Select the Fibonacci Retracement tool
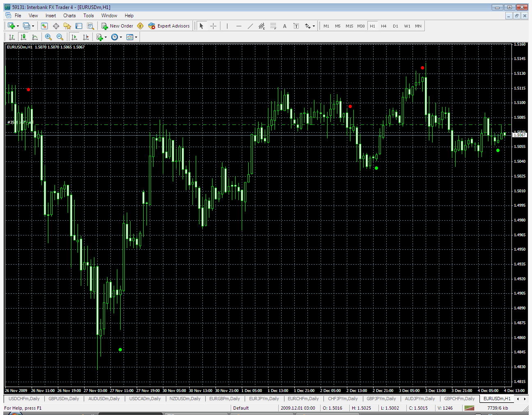This screenshot has height=415, width=532. [273, 26]
